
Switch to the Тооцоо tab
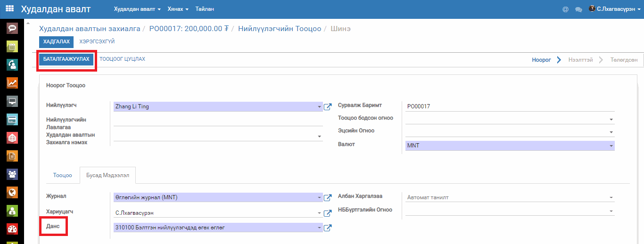tap(62, 175)
